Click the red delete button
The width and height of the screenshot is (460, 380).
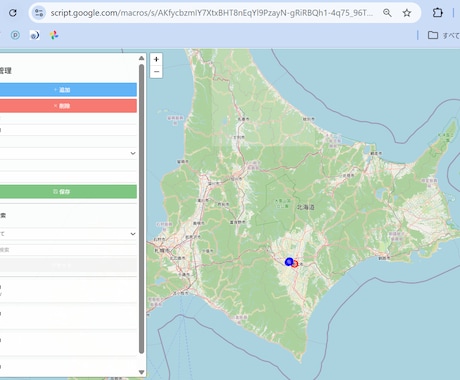point(68,106)
